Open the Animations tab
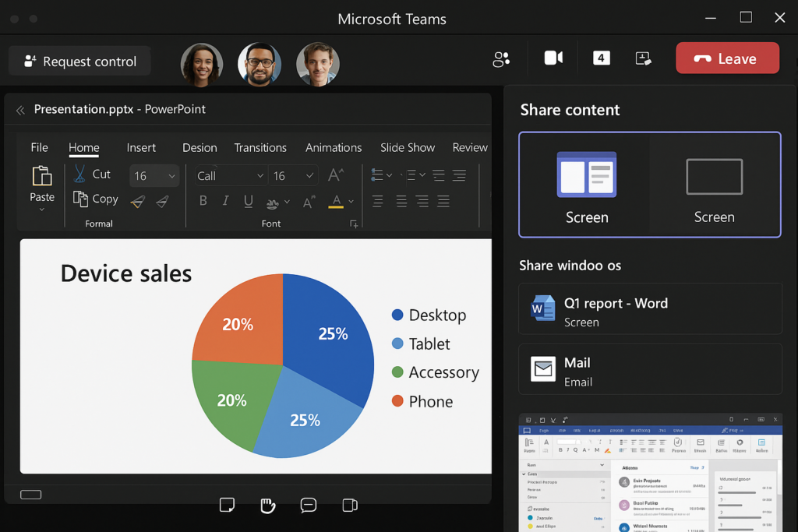Screen dimensions: 798x532 (x=334, y=147)
